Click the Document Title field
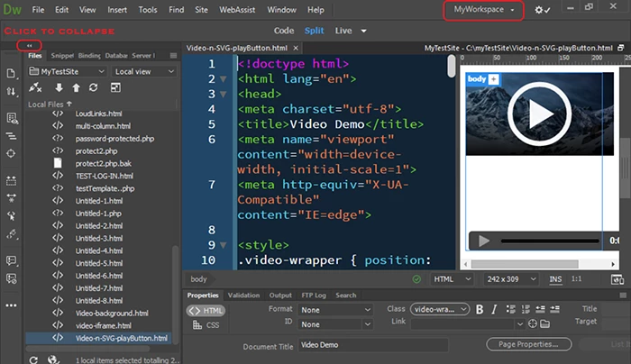 pyautogui.click(x=372, y=345)
